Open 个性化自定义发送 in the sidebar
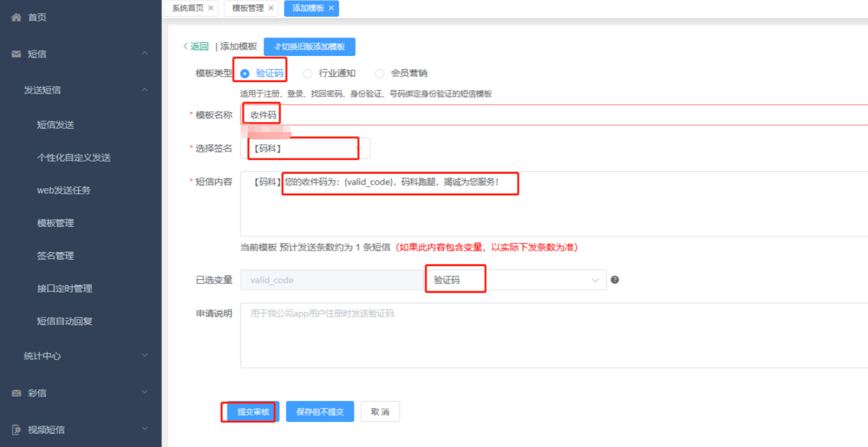Screen dimensions: 868x447 tap(74, 158)
